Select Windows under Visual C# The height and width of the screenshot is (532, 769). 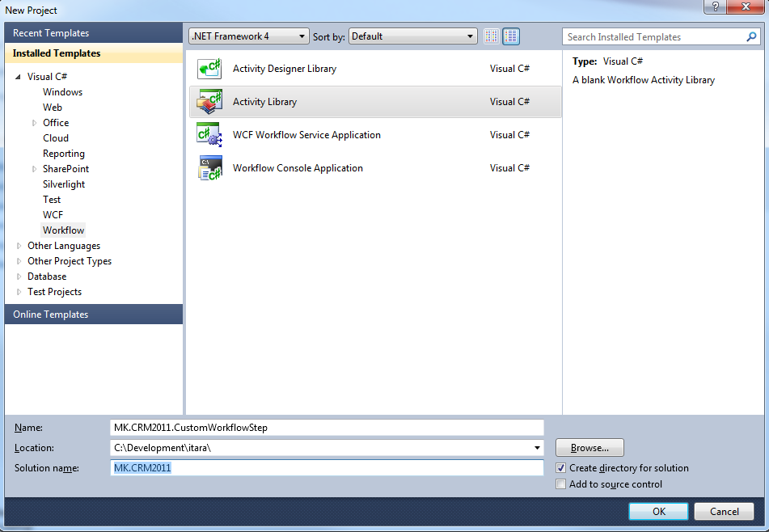coord(62,92)
